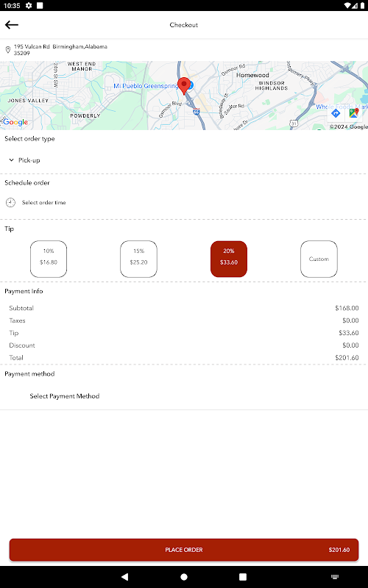Tap the Android home circle button

click(184, 577)
